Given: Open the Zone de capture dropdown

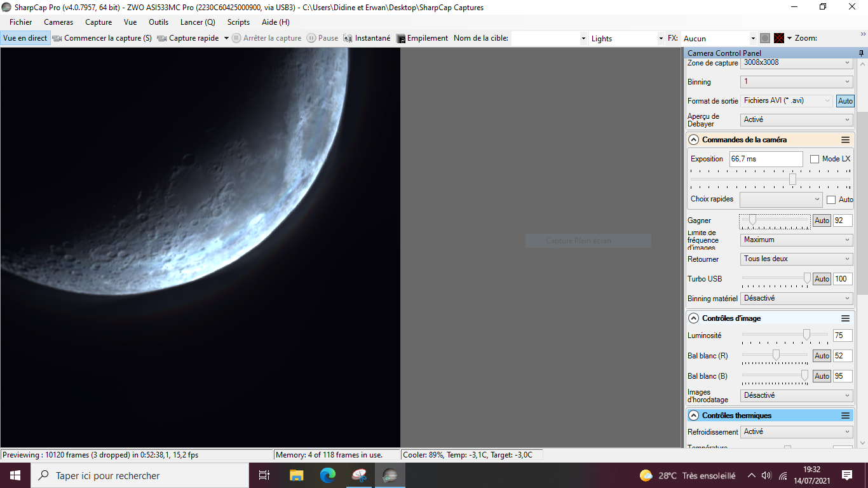Looking at the screenshot, I should pyautogui.click(x=797, y=62).
